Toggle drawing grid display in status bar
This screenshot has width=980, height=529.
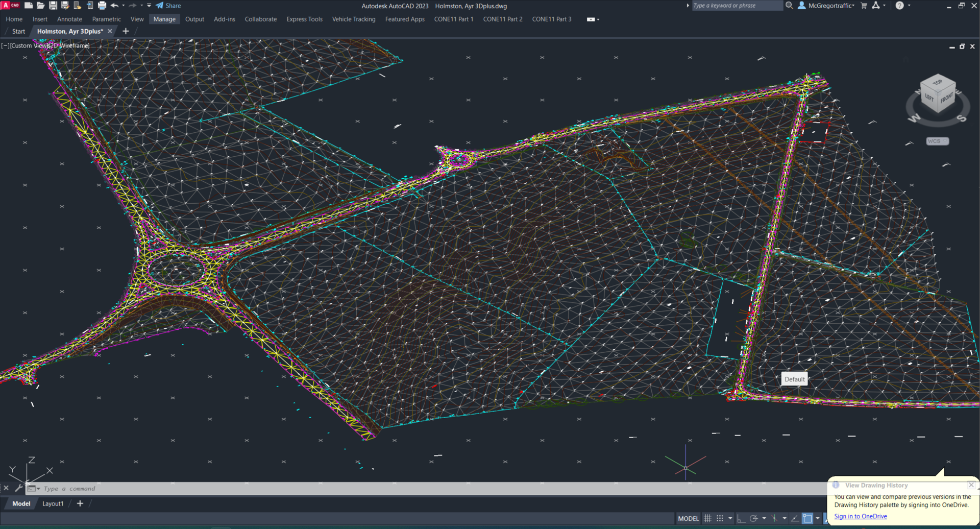[x=707, y=518]
